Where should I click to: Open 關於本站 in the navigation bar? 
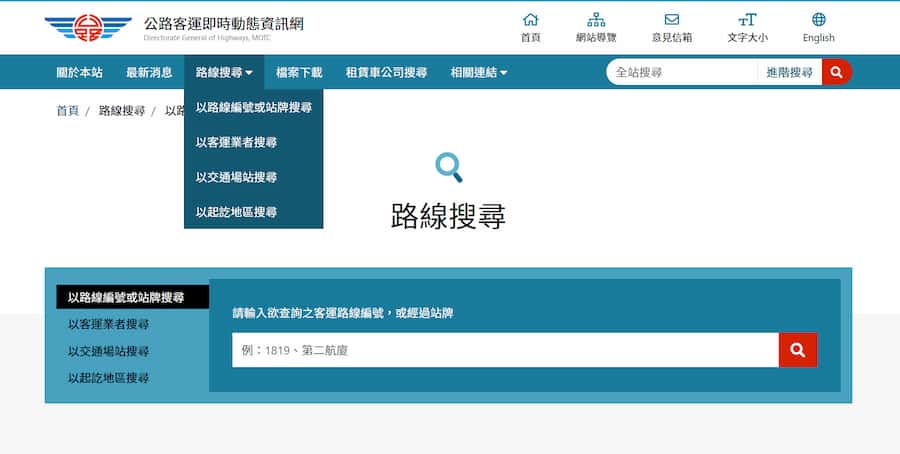(x=79, y=72)
